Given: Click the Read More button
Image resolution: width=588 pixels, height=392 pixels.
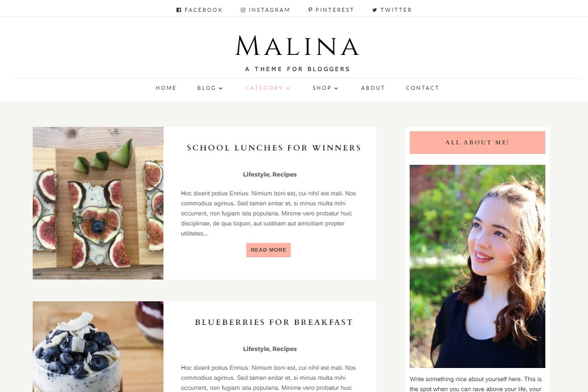Looking at the screenshot, I should (x=269, y=250).
